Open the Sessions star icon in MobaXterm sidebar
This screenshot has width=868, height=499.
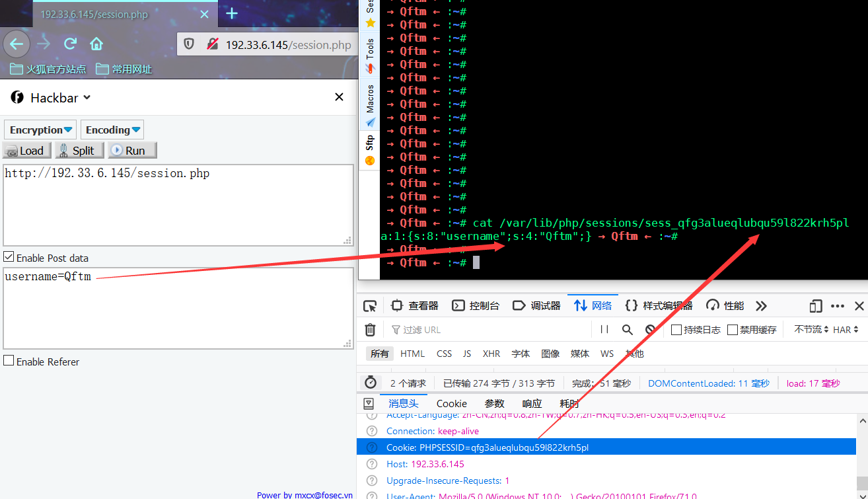pos(369,23)
